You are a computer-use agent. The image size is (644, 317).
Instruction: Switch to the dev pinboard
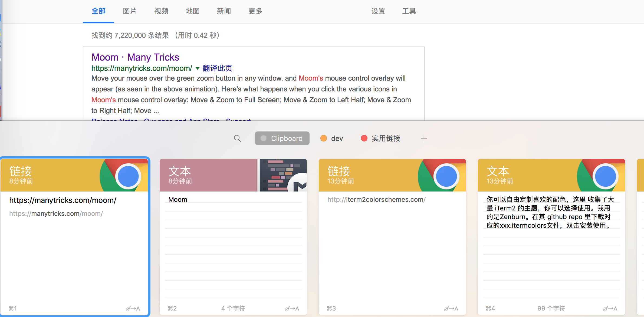click(x=337, y=138)
